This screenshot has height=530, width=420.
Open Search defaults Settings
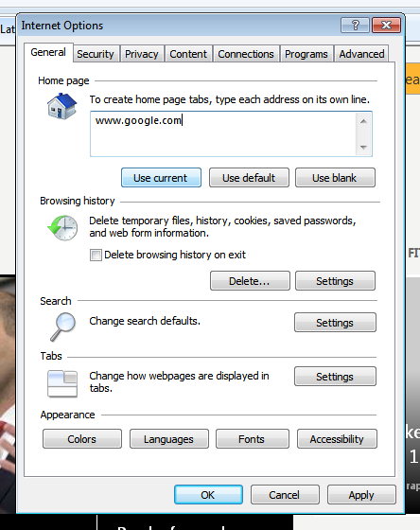tap(335, 322)
